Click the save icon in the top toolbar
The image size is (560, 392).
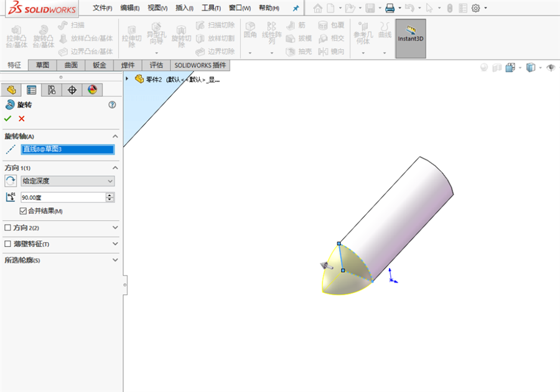370,8
